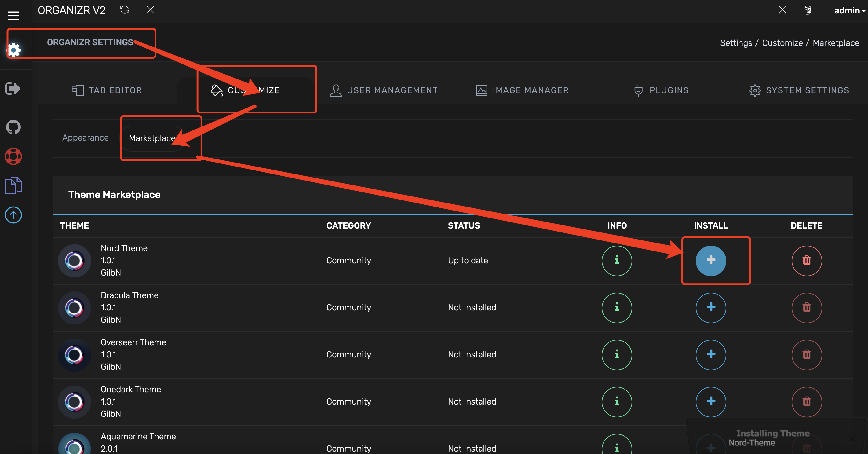Toggle fullscreen expand icon
This screenshot has height=454, width=868.
point(782,10)
